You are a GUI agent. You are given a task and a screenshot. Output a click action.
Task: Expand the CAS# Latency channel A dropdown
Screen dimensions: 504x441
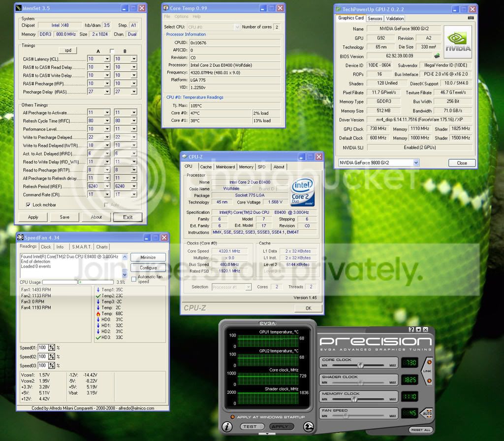(107, 59)
